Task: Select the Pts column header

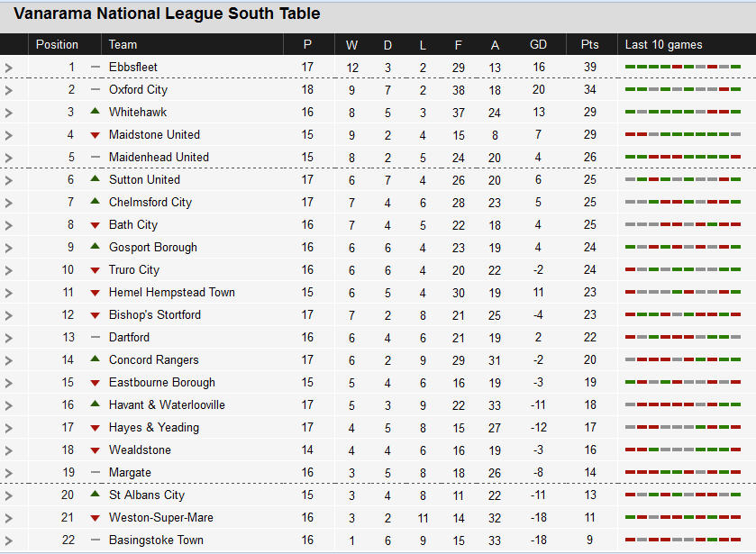Action: (x=589, y=44)
